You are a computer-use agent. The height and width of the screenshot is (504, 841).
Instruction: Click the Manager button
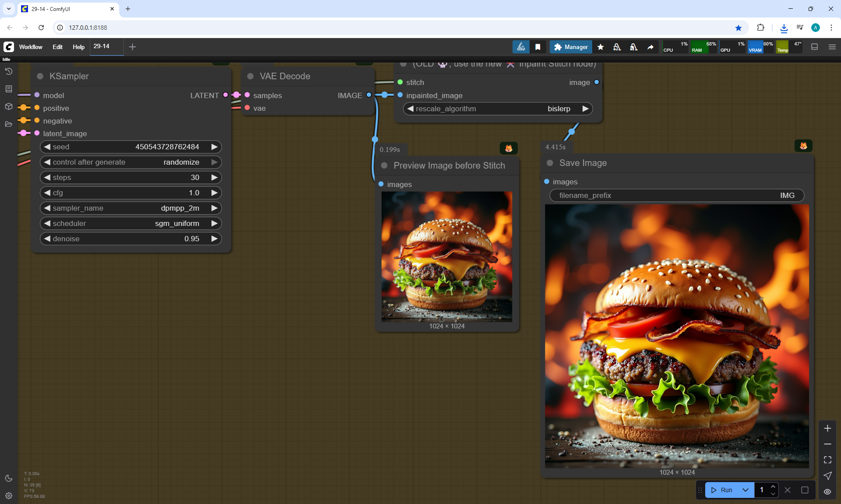click(x=571, y=47)
